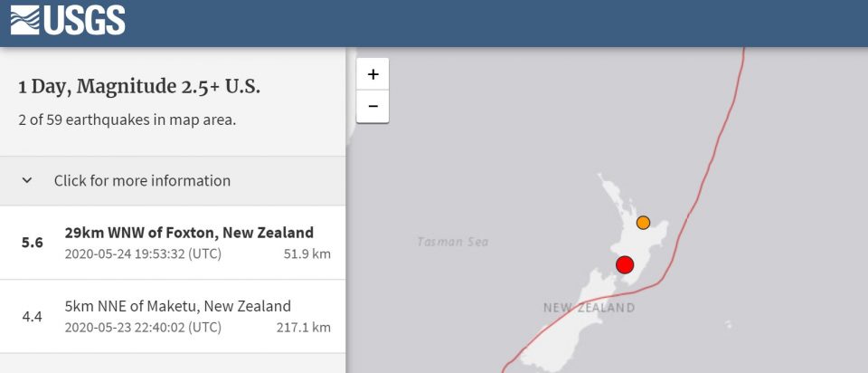Expand the chevron beside Click for more information
Viewport: 868px width, 373px height.
pyautogui.click(x=27, y=180)
